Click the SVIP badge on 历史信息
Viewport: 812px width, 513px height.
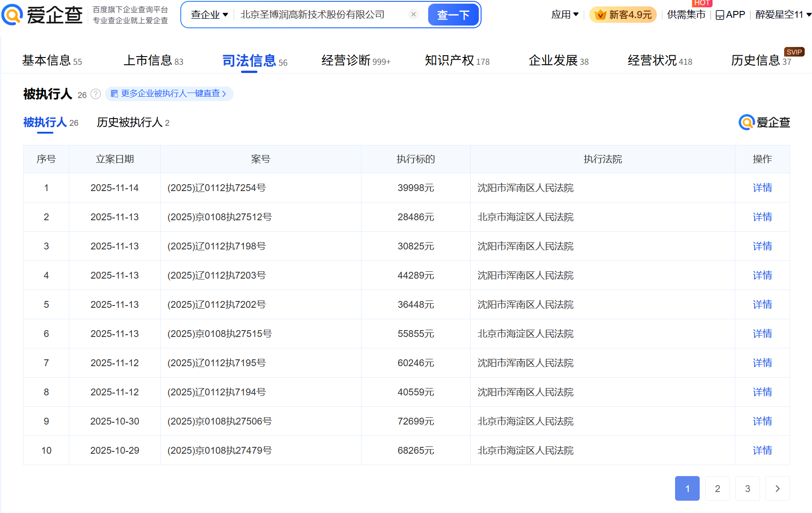[794, 52]
